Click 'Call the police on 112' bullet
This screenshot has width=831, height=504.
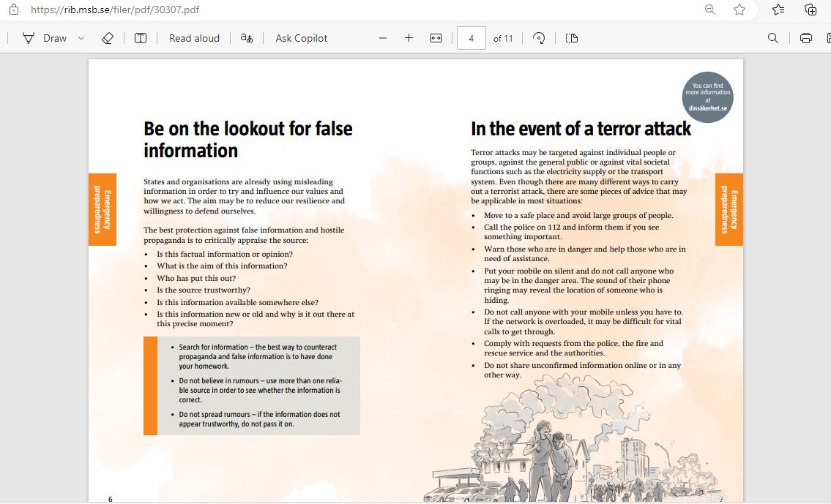(x=572, y=232)
